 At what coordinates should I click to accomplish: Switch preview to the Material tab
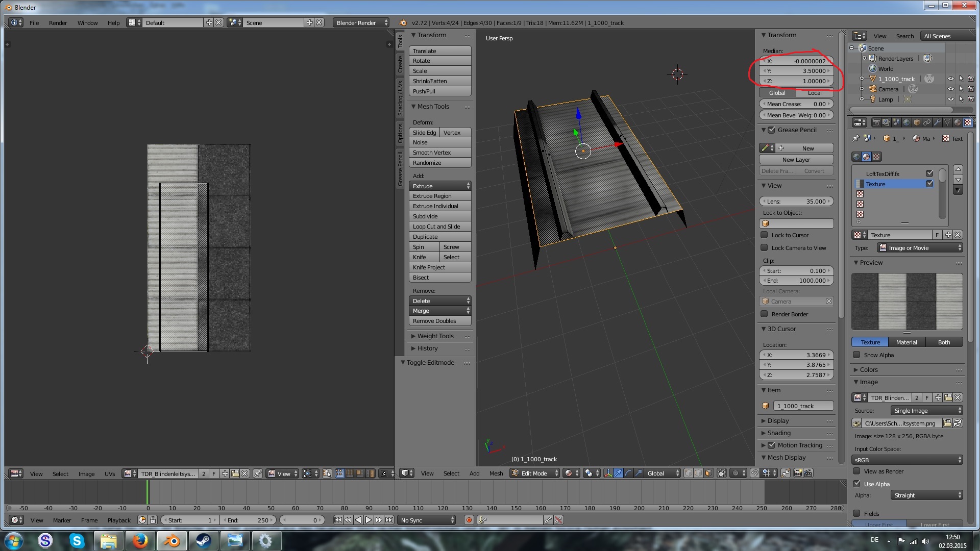click(906, 342)
